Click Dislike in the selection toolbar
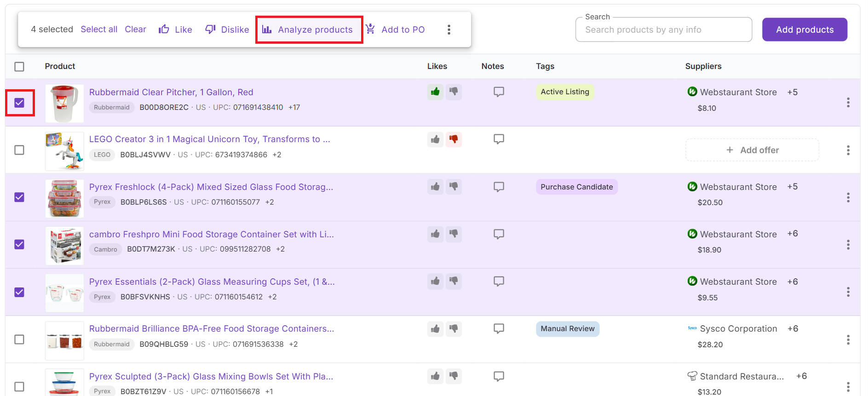This screenshot has width=868, height=396. 227,29
